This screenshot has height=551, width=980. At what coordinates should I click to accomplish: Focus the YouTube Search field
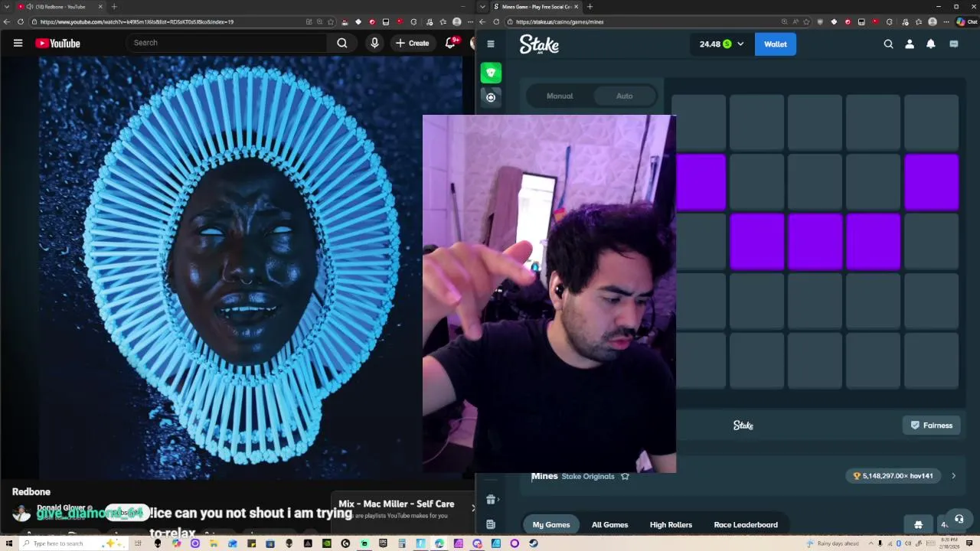[x=227, y=43]
